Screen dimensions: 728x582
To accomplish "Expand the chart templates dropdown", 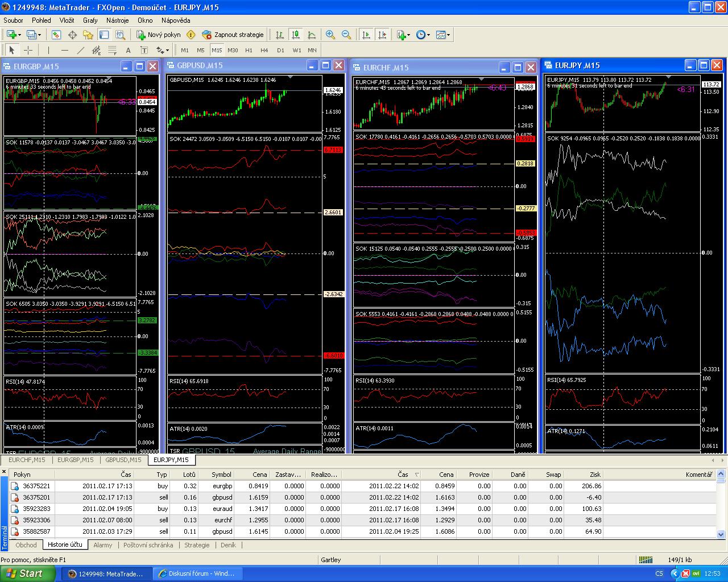I will point(449,35).
